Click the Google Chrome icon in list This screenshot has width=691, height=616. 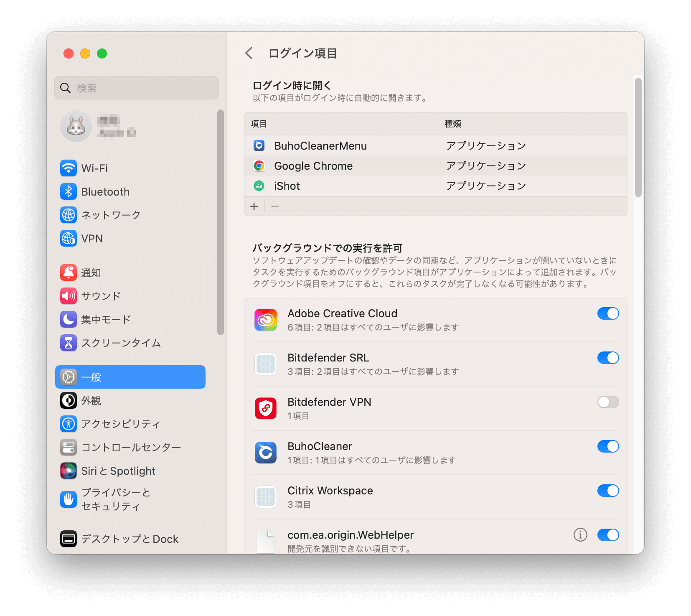coord(259,165)
